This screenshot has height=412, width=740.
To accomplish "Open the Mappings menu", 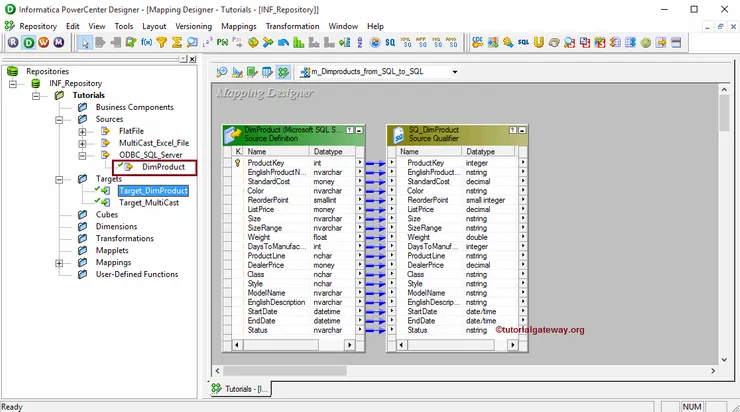I will pyautogui.click(x=239, y=26).
